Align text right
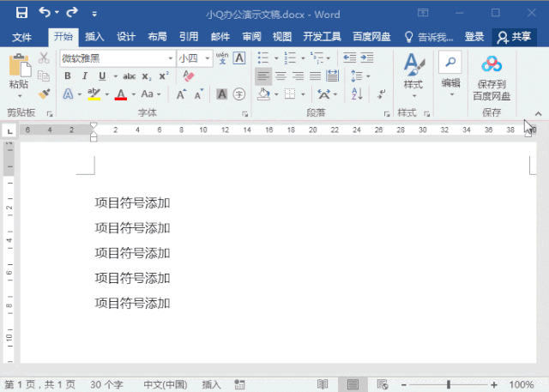The width and height of the screenshot is (549, 392). point(298,76)
